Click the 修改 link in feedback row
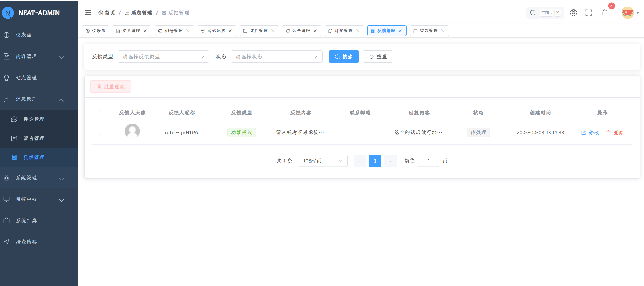 pos(590,133)
